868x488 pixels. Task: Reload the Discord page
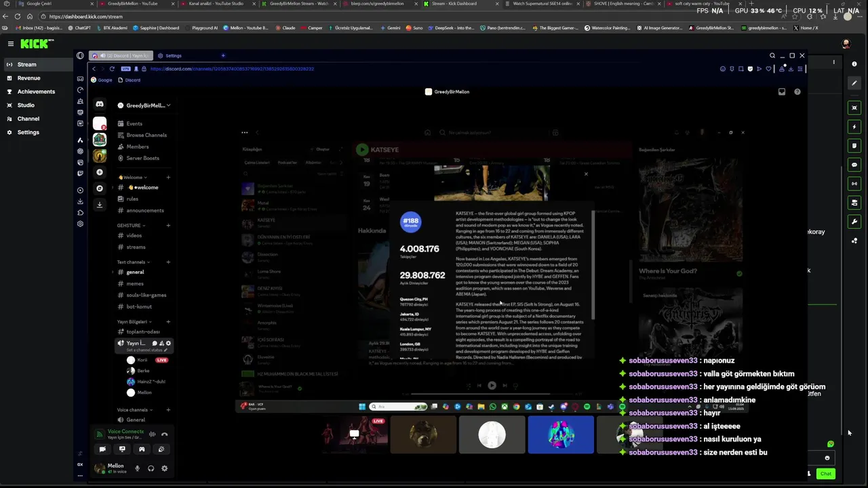(112, 68)
